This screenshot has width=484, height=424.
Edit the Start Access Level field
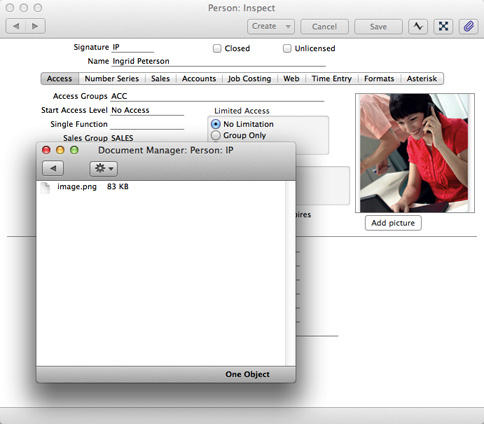pos(147,110)
